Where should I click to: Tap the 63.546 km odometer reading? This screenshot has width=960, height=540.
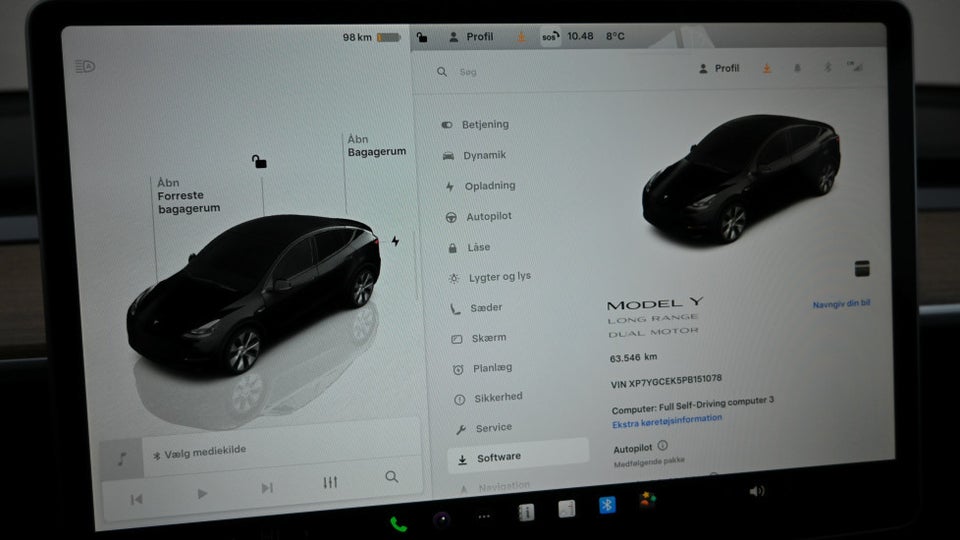tap(633, 358)
